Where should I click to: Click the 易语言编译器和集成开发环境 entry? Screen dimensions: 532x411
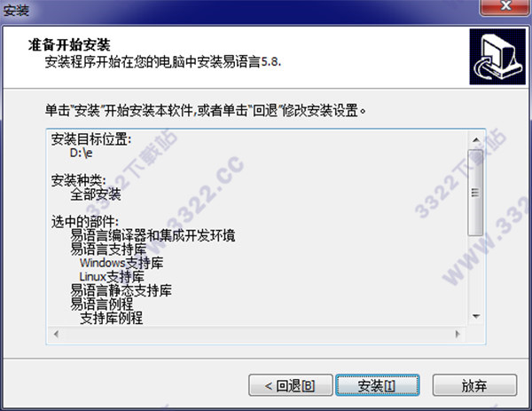[x=153, y=235]
